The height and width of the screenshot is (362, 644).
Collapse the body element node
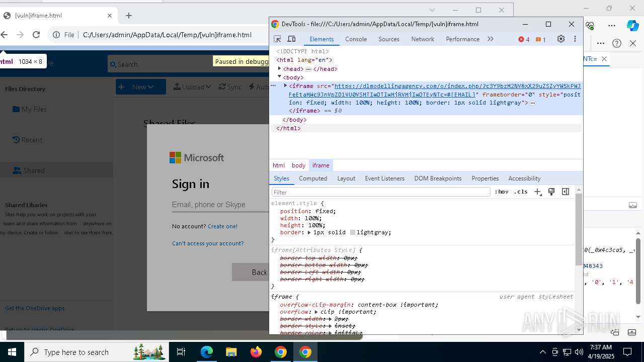click(x=279, y=77)
